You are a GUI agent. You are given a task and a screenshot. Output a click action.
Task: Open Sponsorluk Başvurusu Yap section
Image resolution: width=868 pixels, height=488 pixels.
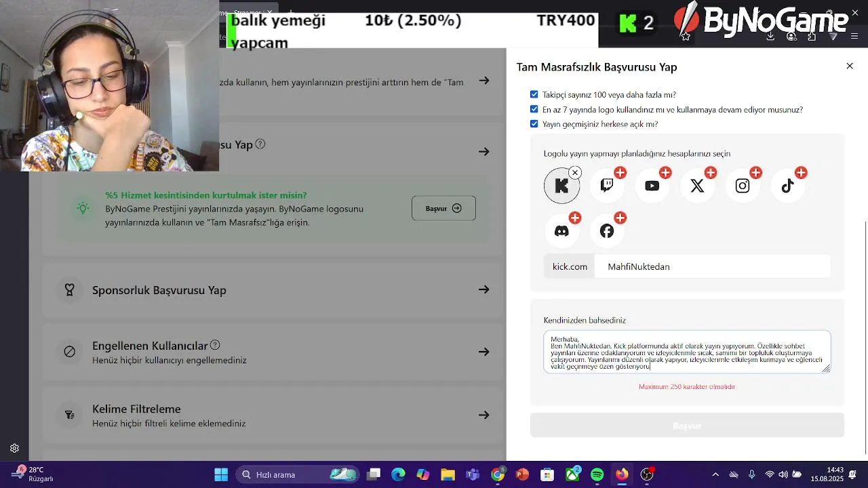[x=273, y=290]
